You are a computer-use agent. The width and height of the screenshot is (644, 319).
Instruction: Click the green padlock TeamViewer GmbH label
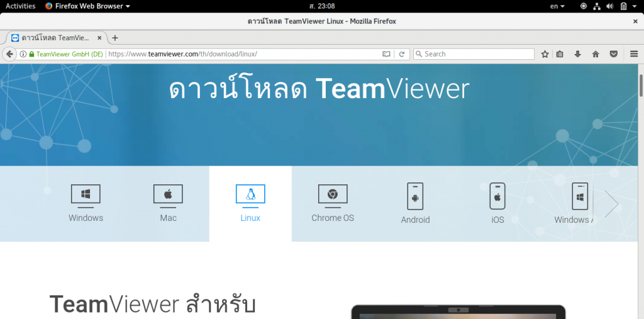coord(65,54)
